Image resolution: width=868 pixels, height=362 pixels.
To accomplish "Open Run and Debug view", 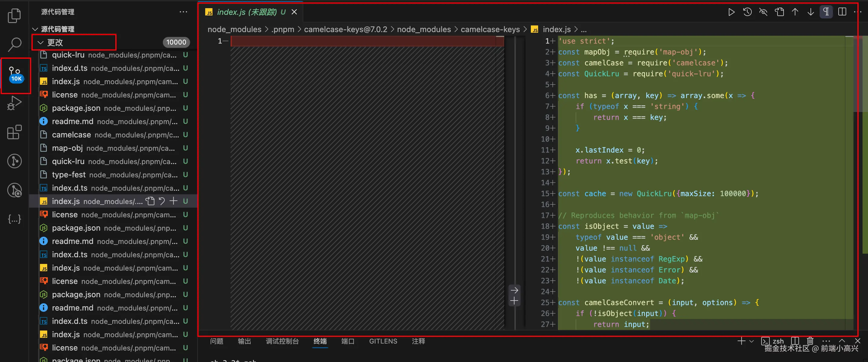I will click(x=14, y=103).
